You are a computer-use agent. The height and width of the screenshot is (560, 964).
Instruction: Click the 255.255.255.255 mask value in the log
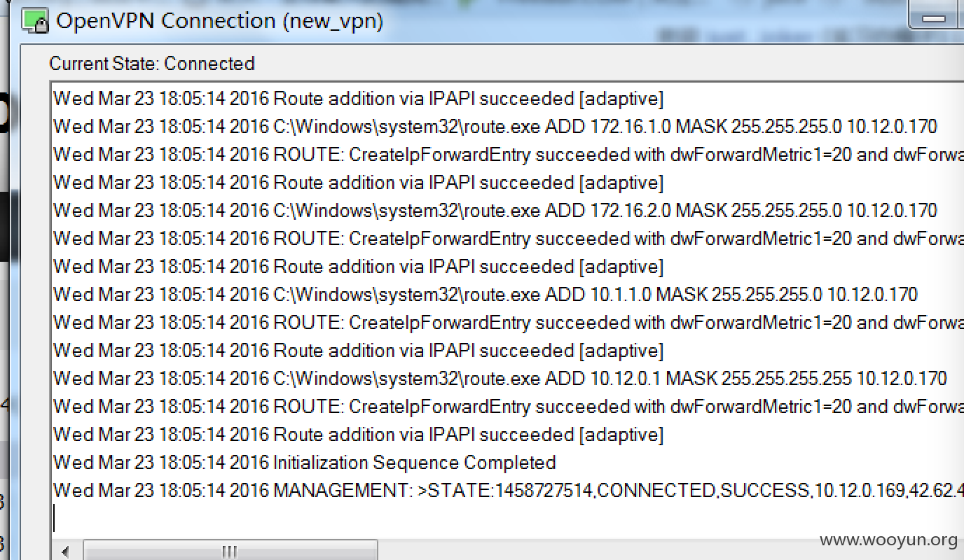786,379
